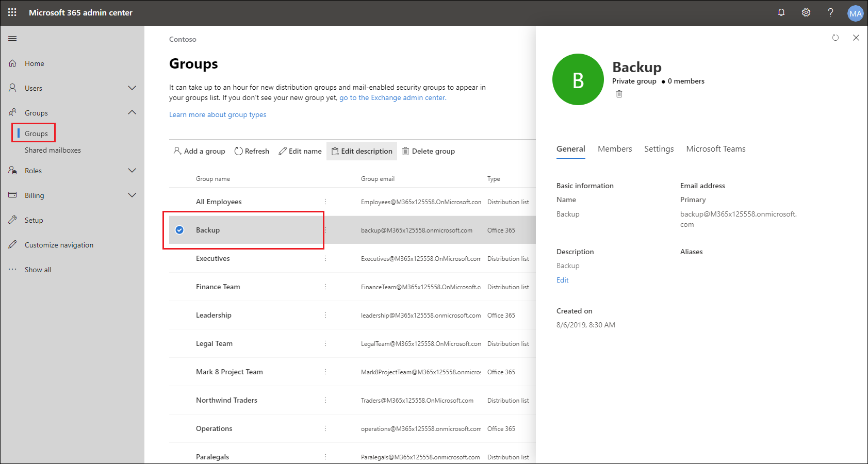Click the Billing card icon in navigation

[x=12, y=195]
